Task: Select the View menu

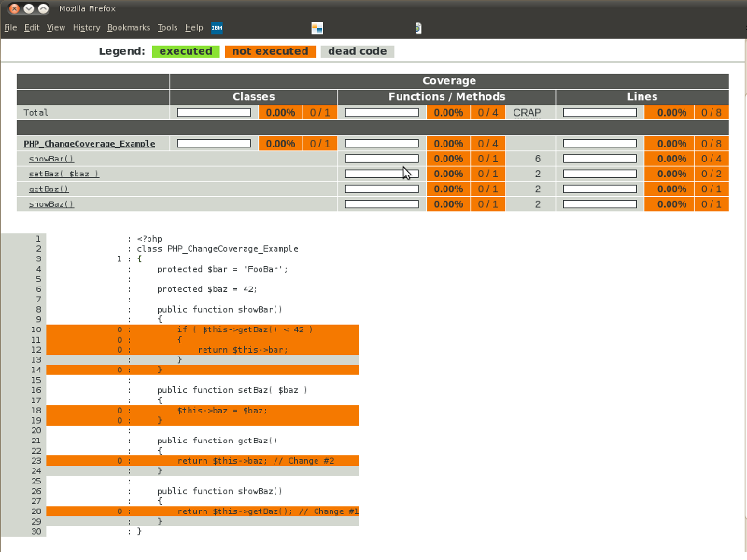Action: coord(55,27)
